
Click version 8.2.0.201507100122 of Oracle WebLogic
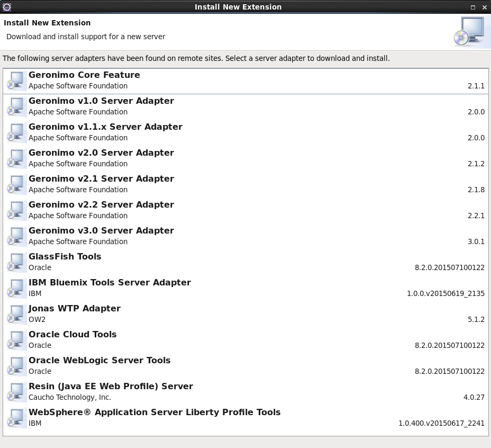click(x=450, y=371)
